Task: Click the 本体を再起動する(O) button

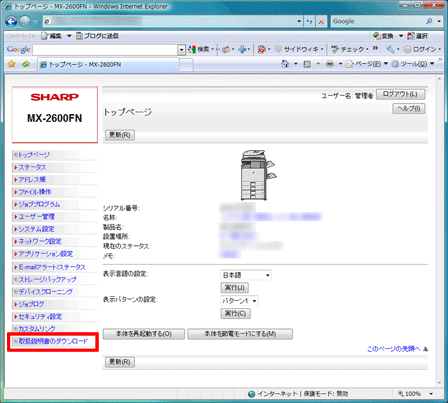Action: (x=144, y=334)
